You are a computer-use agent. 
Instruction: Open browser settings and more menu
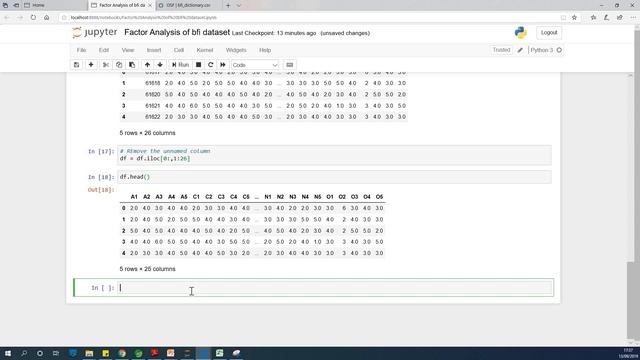point(633,18)
